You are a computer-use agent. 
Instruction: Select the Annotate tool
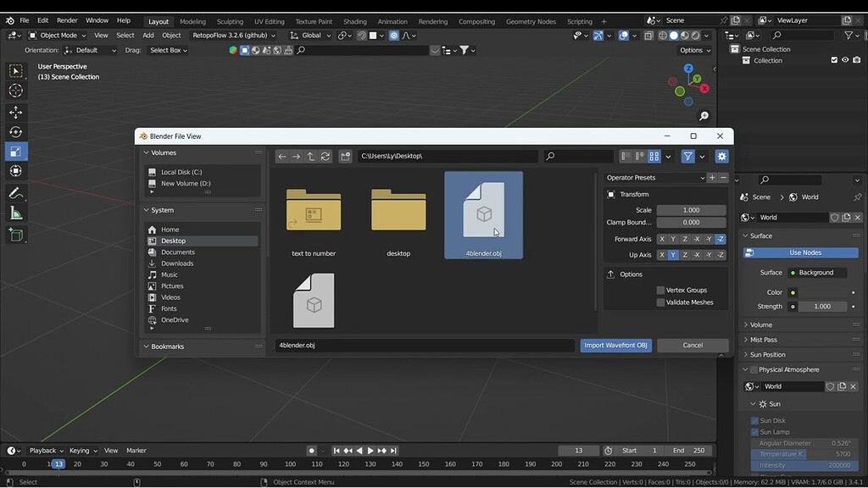(x=15, y=191)
